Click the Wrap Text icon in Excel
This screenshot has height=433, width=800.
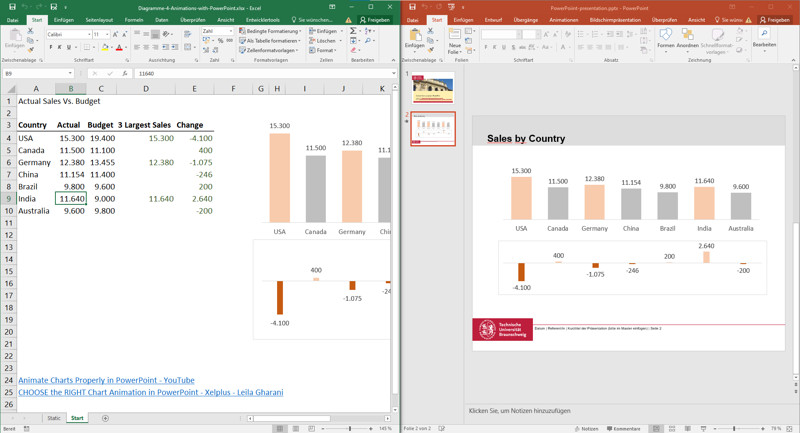point(187,34)
